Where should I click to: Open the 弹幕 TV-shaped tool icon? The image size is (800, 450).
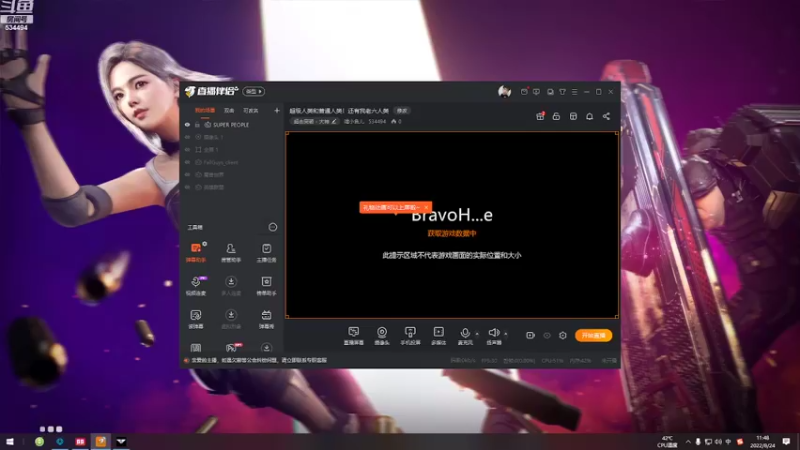tap(266, 319)
